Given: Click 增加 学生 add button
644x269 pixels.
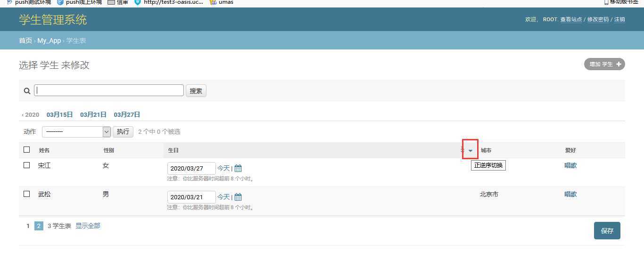Looking at the screenshot, I should pyautogui.click(x=604, y=64).
